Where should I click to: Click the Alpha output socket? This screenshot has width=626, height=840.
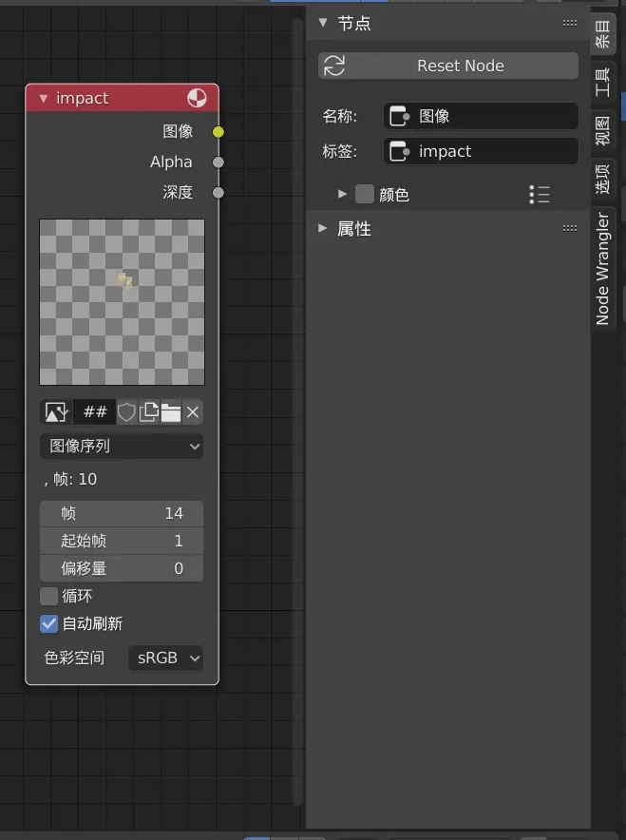click(218, 162)
